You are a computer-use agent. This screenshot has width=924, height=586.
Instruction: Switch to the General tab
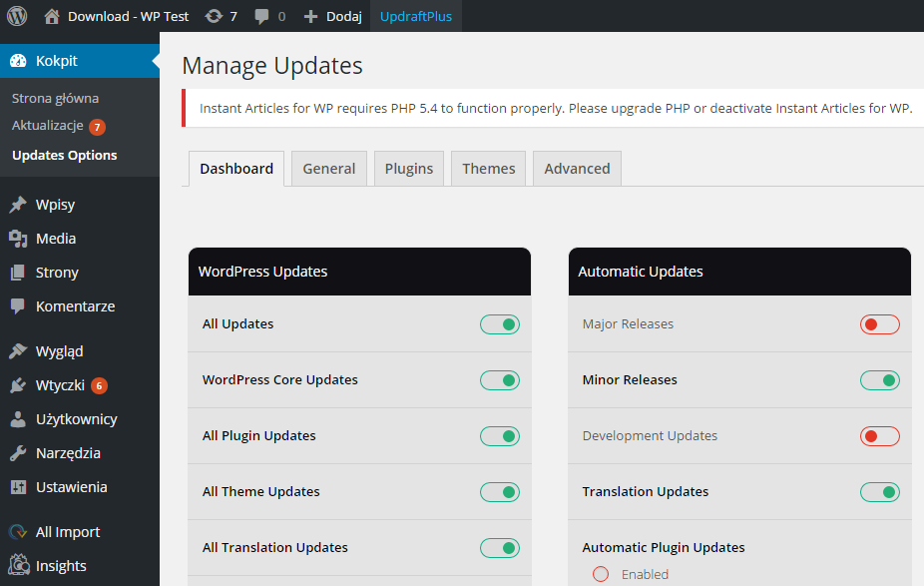pyautogui.click(x=329, y=169)
